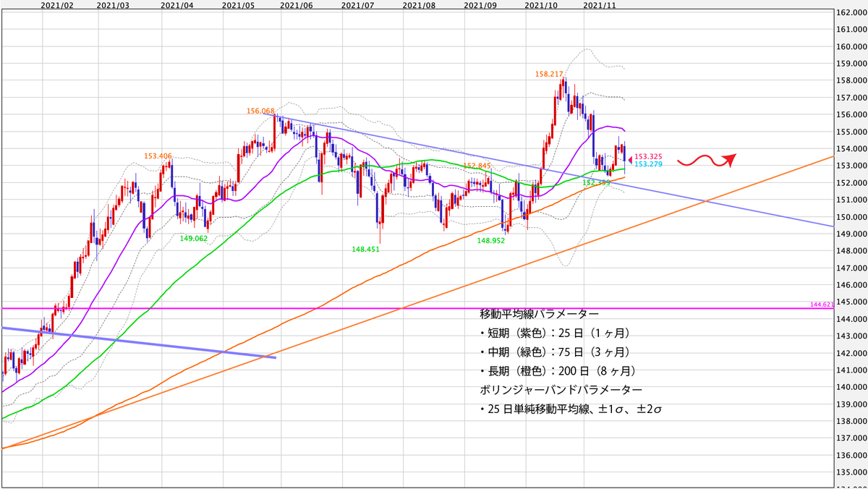
Task: Select the 156.068 peak price label
Action: coord(260,111)
